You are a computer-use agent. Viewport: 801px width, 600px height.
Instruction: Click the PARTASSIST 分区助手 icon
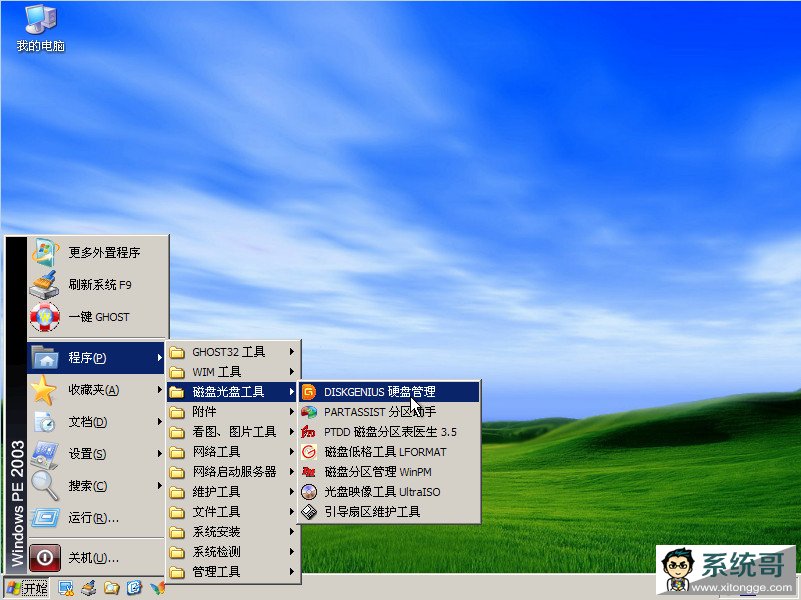click(309, 412)
